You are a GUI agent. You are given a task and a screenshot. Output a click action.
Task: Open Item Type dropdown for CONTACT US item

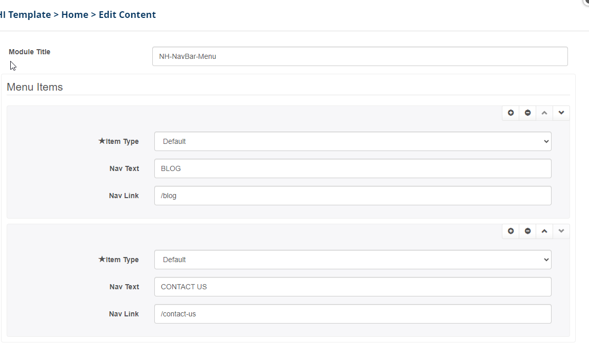pyautogui.click(x=353, y=260)
